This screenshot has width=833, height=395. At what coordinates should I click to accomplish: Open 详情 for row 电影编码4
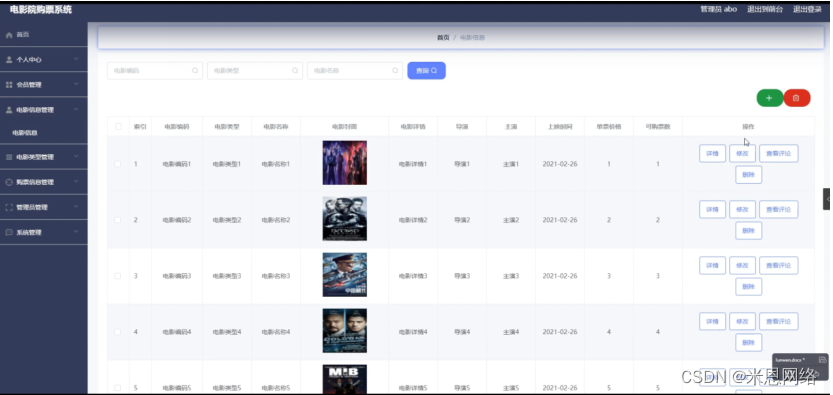tap(712, 321)
